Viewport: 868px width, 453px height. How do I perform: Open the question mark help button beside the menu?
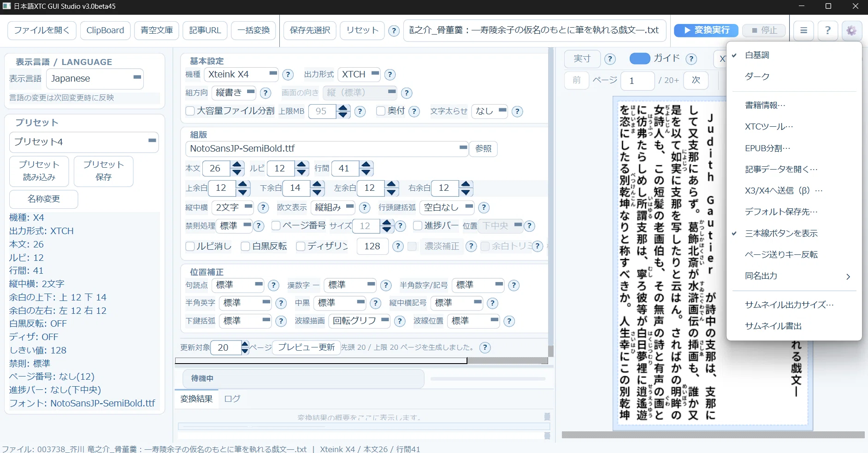click(x=828, y=30)
